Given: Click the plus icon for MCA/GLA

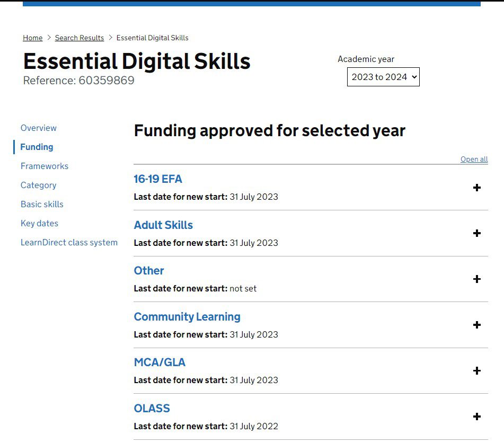Looking at the screenshot, I should click(476, 371).
